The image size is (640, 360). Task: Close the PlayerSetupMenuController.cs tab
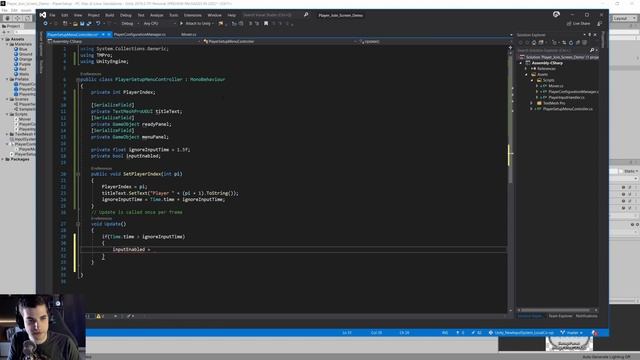109,35
